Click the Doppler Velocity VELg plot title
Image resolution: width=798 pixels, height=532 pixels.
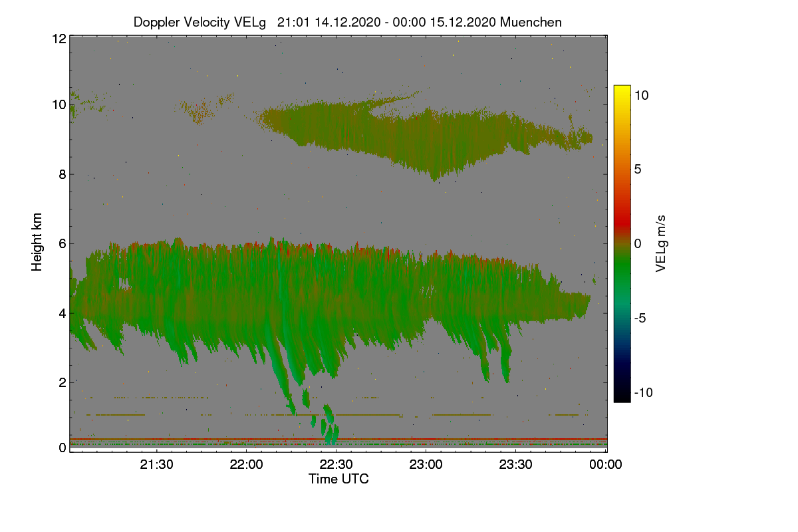click(x=347, y=22)
